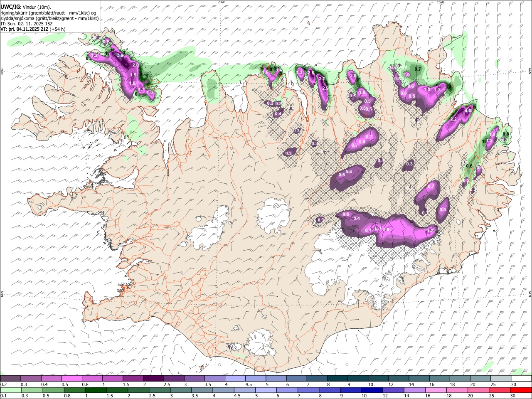Click upper legend swatch between 2.5 and 3
Screen dimensions: 532x399
click(173, 378)
